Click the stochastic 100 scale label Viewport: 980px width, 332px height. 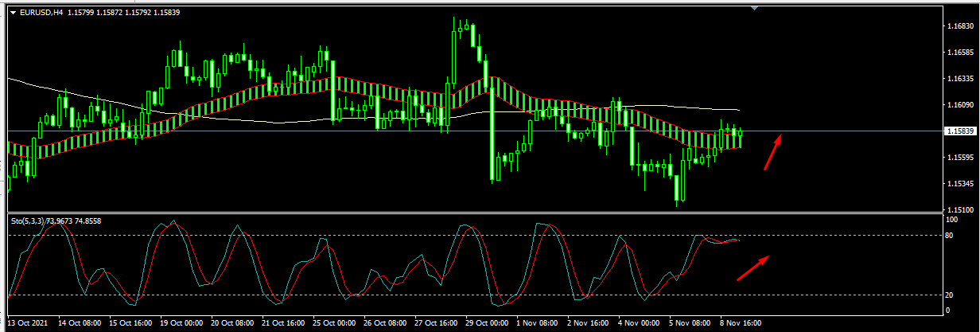click(x=951, y=218)
